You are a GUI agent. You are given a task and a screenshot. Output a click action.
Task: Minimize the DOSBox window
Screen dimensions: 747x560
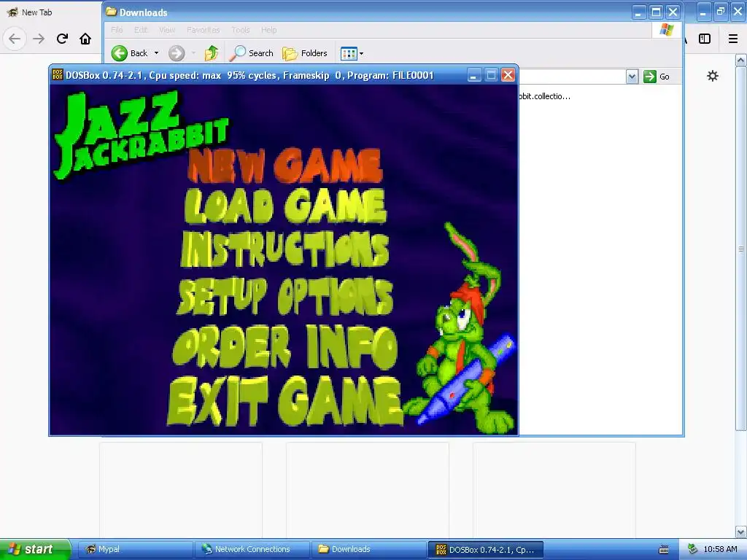(x=473, y=75)
